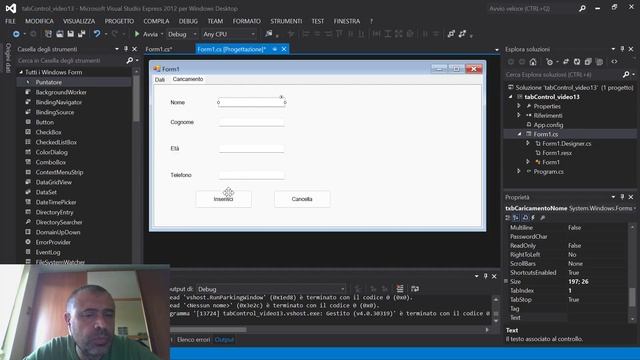The height and width of the screenshot is (360, 640).
Task: Toggle word wrap icon in Output toolbar
Action: pyautogui.click(x=415, y=289)
